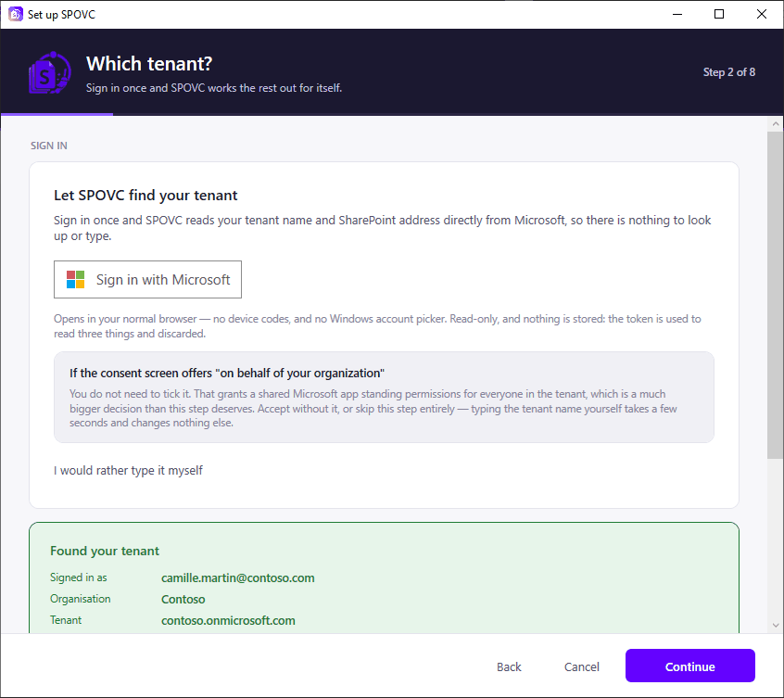Screen dimensions: 784x698
Task: Click the scrollbar down arrow
Action: 776,625
